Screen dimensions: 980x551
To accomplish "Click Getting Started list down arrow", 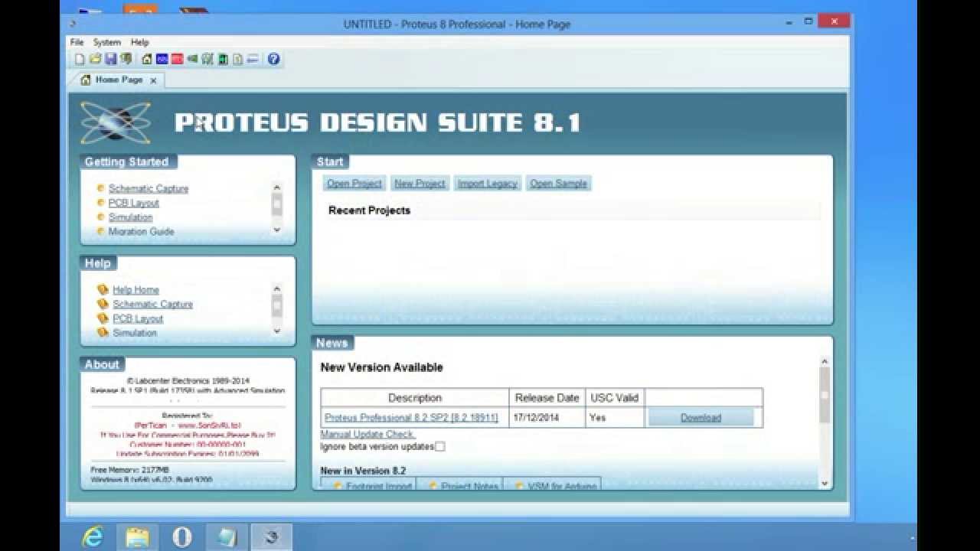I will point(277,230).
